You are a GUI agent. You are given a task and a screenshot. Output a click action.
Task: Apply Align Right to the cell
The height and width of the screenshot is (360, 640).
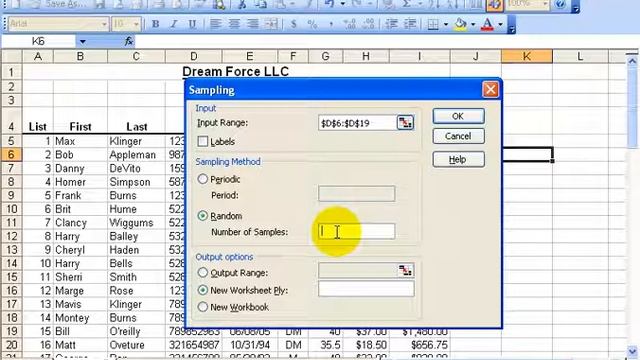point(253,24)
